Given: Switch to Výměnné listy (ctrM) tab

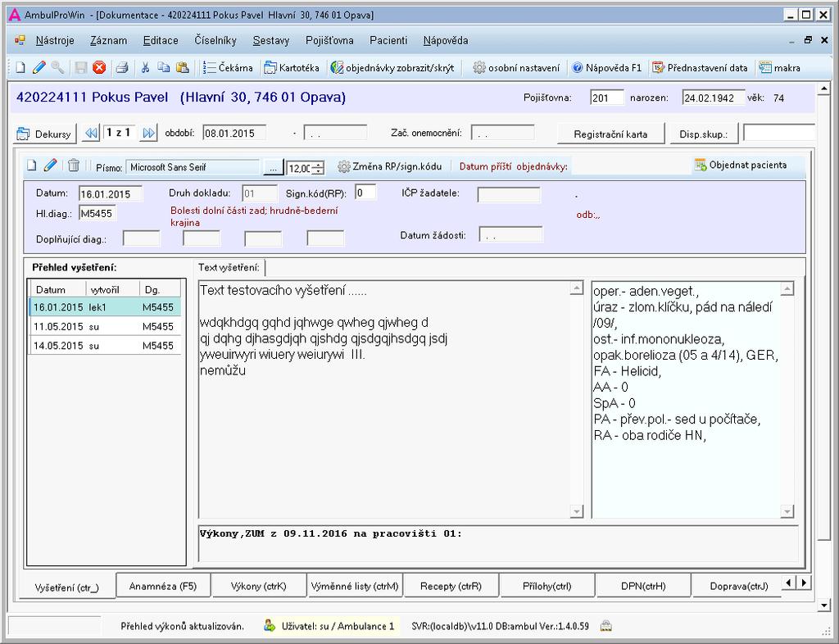Looking at the screenshot, I should (x=355, y=586).
